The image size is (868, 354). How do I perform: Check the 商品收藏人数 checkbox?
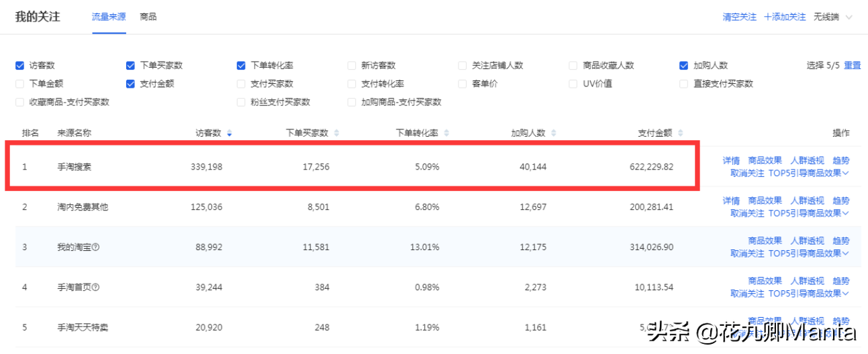pos(573,66)
